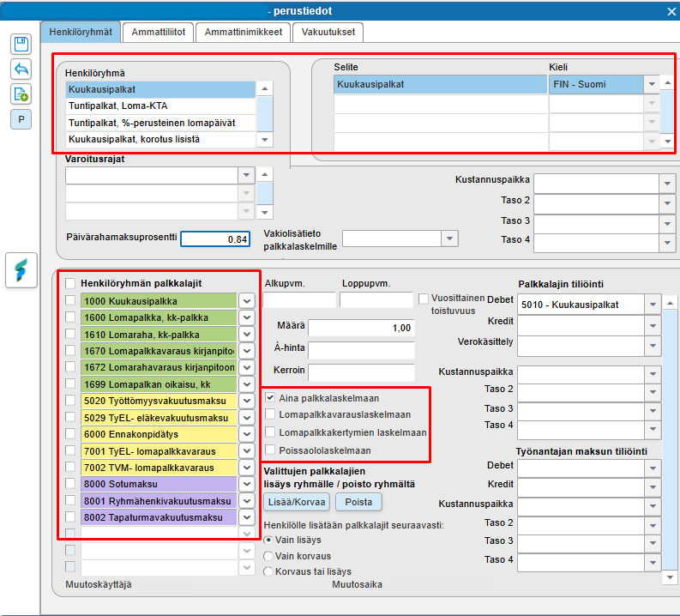Select the Korvaus tai lisäys radio option

point(268,571)
